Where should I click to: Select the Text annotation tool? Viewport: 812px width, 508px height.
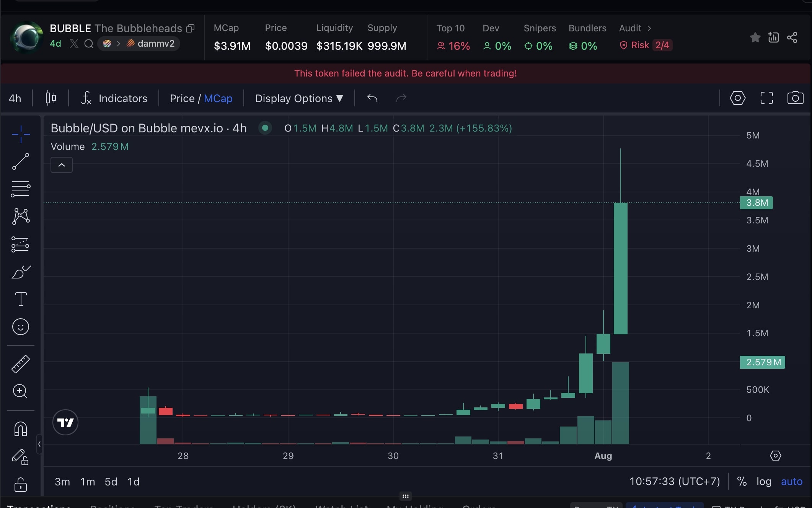tap(21, 299)
